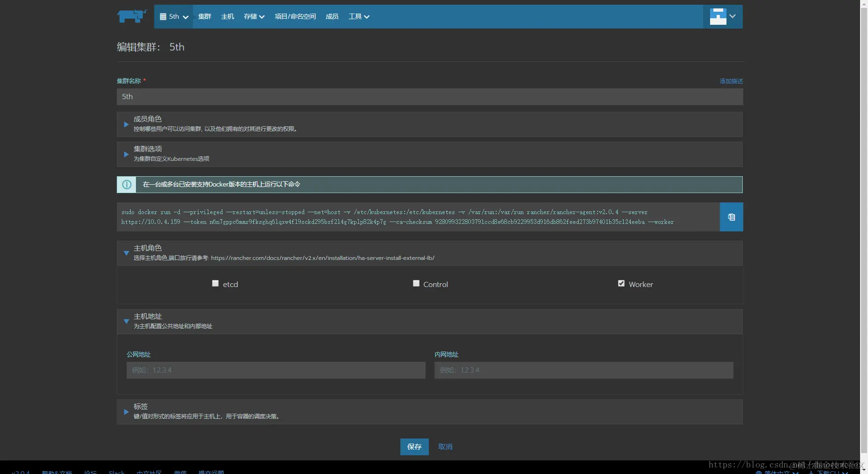Click the 为集群自定义Kubernetes选项 description text
This screenshot has width=868, height=474.
pos(171,159)
